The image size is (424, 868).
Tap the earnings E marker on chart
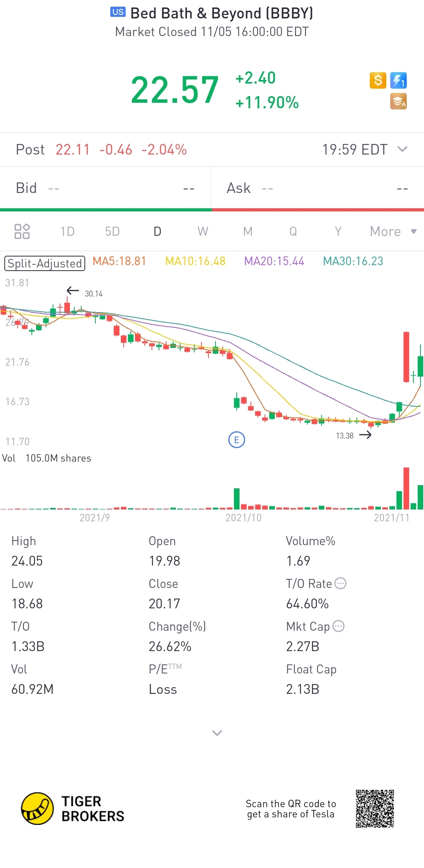pos(237,440)
